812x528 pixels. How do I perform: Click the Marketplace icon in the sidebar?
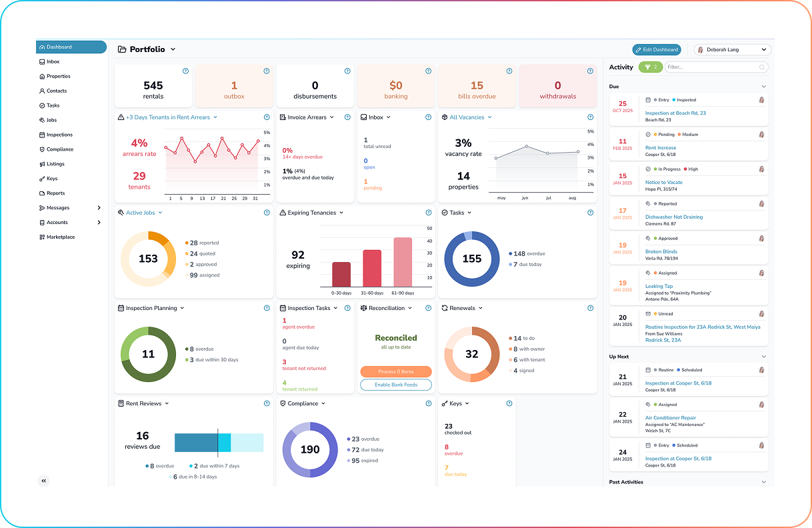tap(42, 237)
